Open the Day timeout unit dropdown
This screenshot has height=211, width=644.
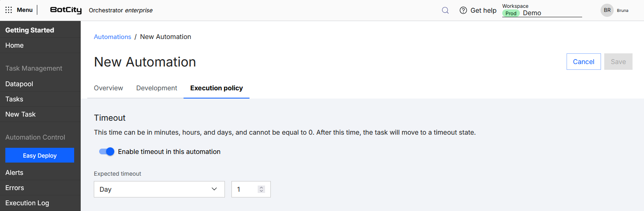tap(159, 189)
